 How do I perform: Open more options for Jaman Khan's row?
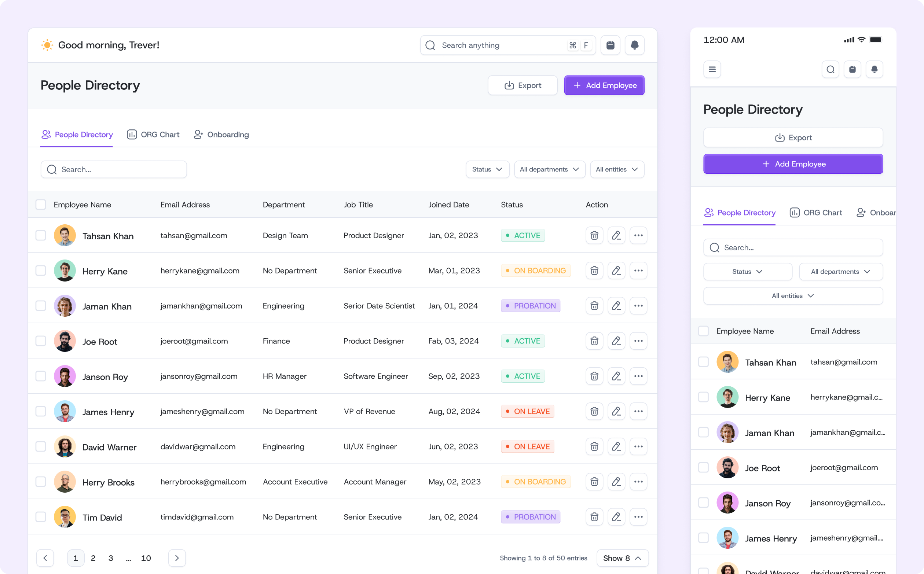pyautogui.click(x=638, y=306)
